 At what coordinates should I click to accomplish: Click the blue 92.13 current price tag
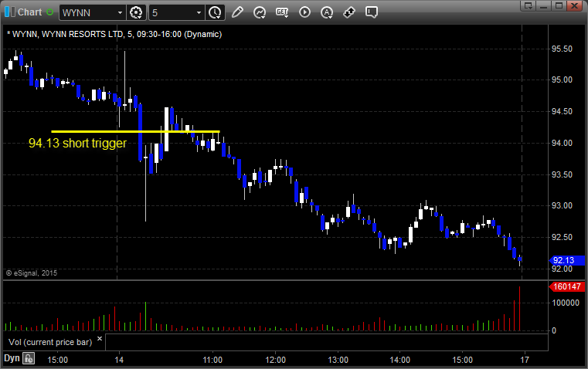coord(566,260)
